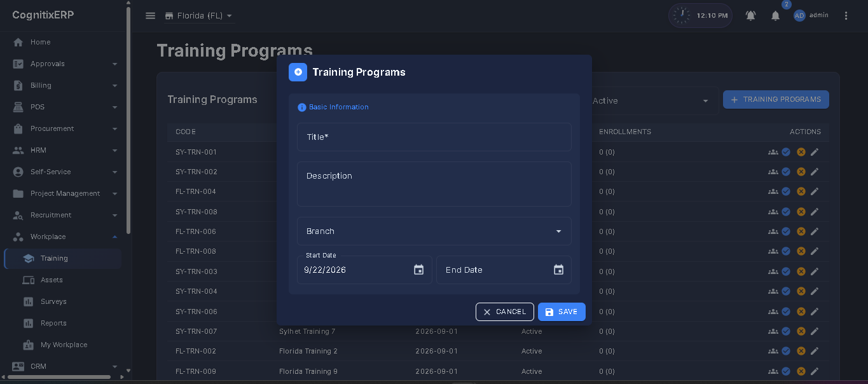Click the sidebar horizontal scrollbar
Viewport: 868px width, 384px height.
(x=60, y=378)
